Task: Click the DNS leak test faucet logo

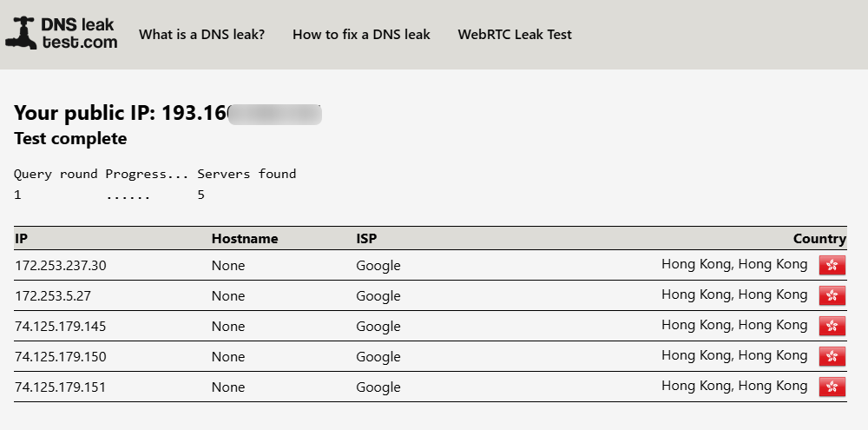Action: (21, 33)
